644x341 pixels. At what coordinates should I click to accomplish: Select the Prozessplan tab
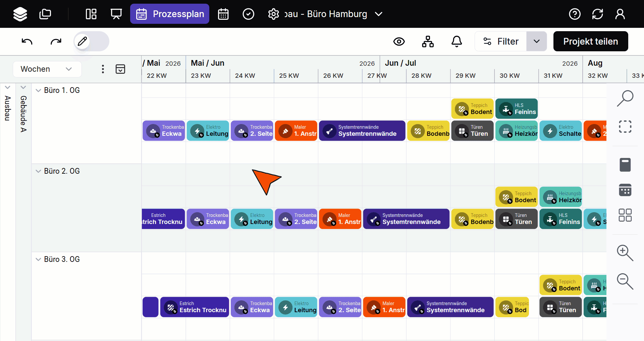tap(170, 14)
